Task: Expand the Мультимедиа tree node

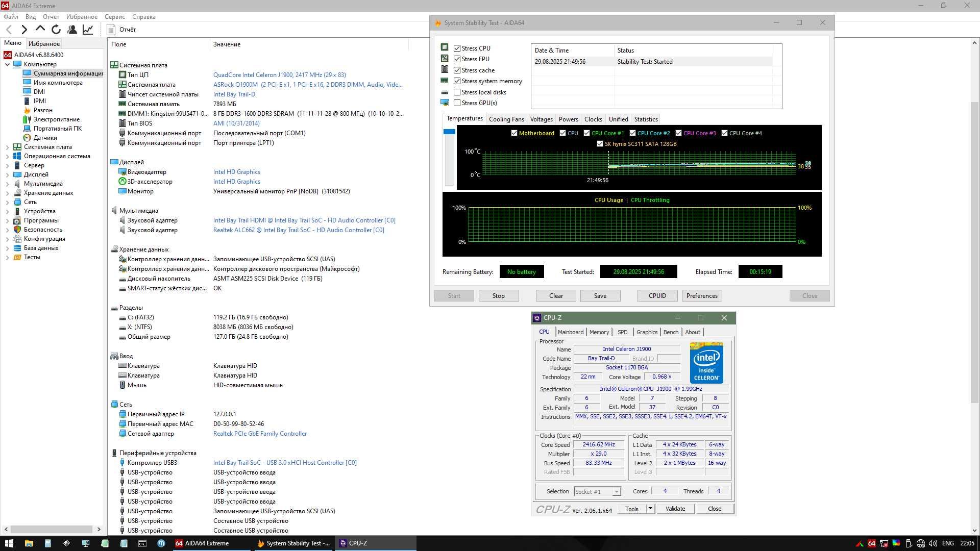Action: (x=7, y=184)
